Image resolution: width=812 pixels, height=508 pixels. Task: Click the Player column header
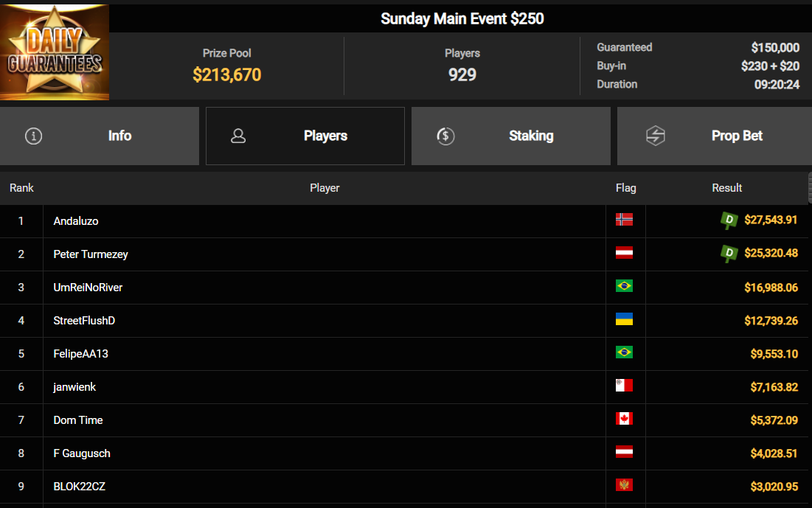point(325,188)
